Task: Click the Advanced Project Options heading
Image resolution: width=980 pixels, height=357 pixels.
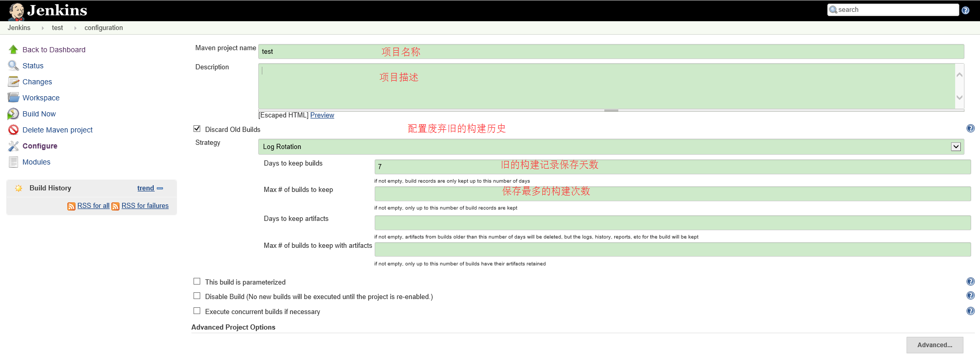Action: point(233,327)
